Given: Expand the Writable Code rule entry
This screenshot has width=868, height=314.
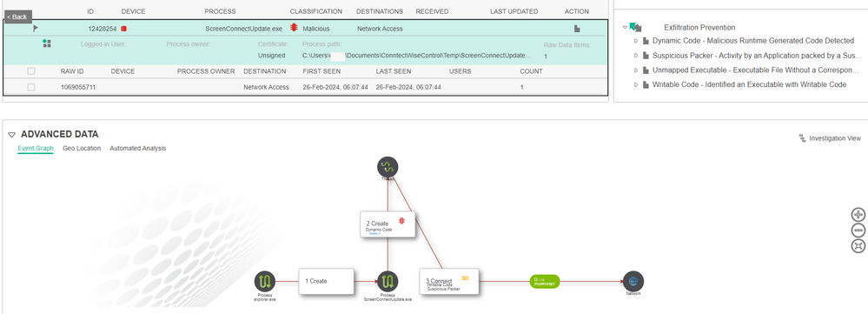Looking at the screenshot, I should click(636, 84).
